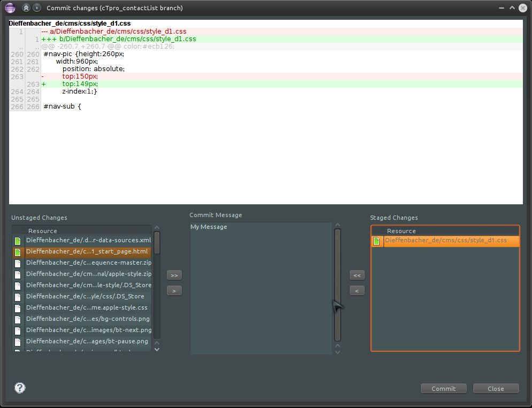Click the Eclipse application icon in title bar
This screenshot has height=408, width=532.
tap(10, 7)
